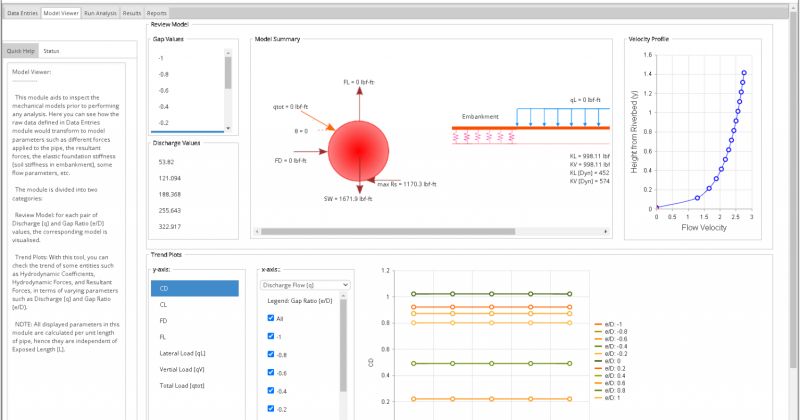The image size is (800, 420).
Task: Switch to the Data Entries tab
Action: click(x=22, y=13)
